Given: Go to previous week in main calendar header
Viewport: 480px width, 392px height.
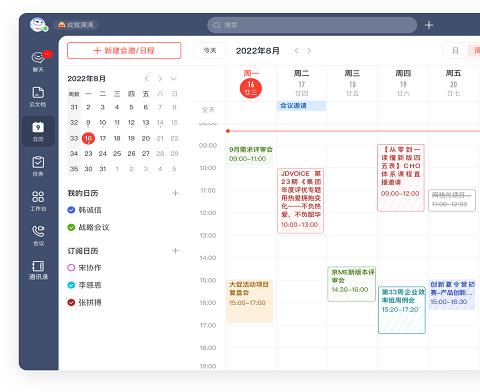Looking at the screenshot, I should pos(296,51).
